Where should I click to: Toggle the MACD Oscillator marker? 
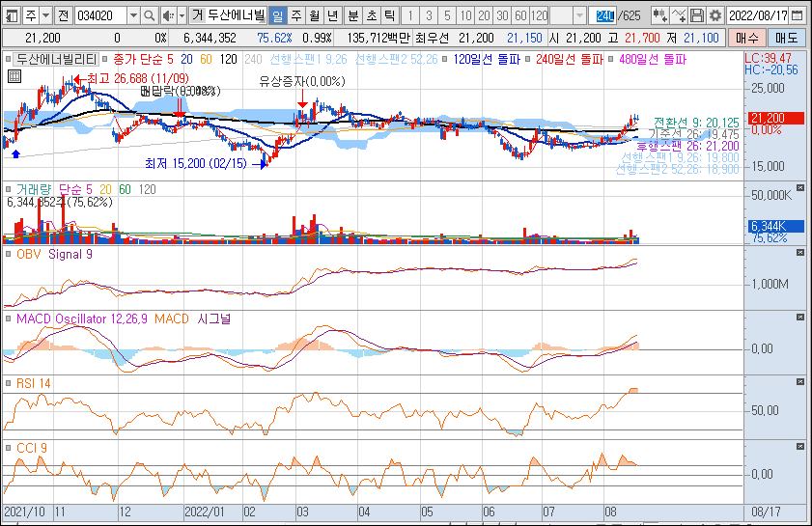tap(8, 318)
